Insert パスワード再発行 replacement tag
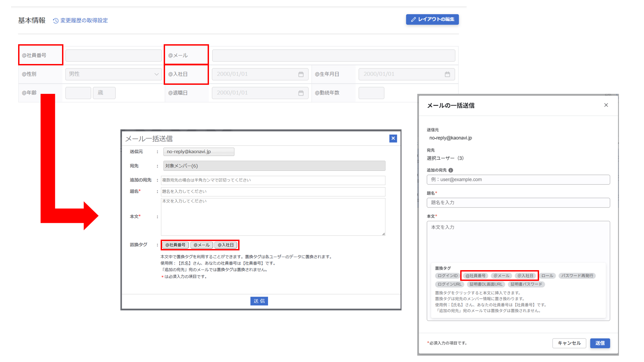Viewport: 644px width, 362px height. (x=577, y=276)
